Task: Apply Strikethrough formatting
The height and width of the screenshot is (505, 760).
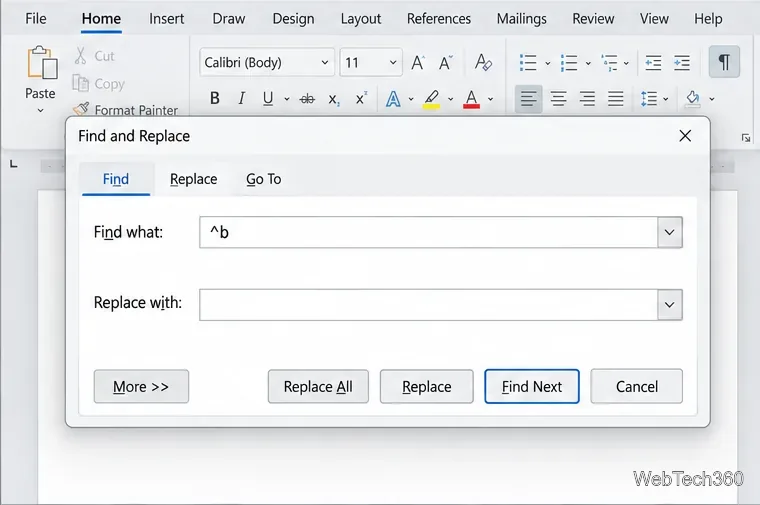Action: pos(307,99)
